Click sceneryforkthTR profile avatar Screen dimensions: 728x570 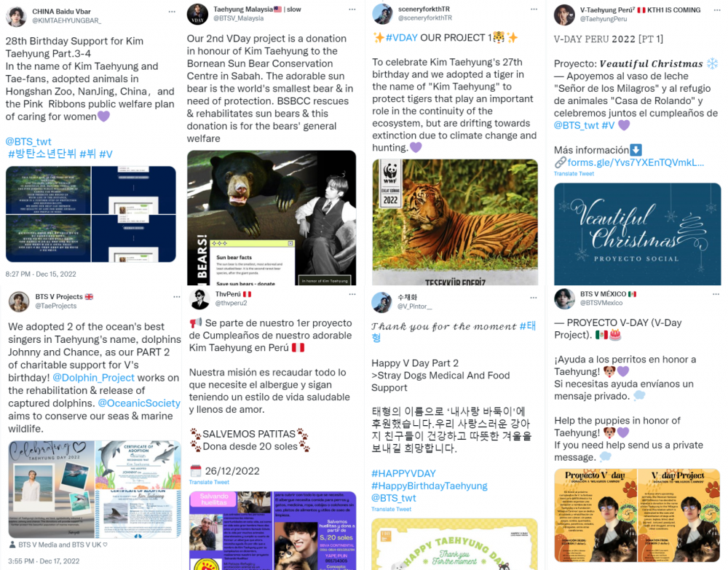tap(383, 13)
